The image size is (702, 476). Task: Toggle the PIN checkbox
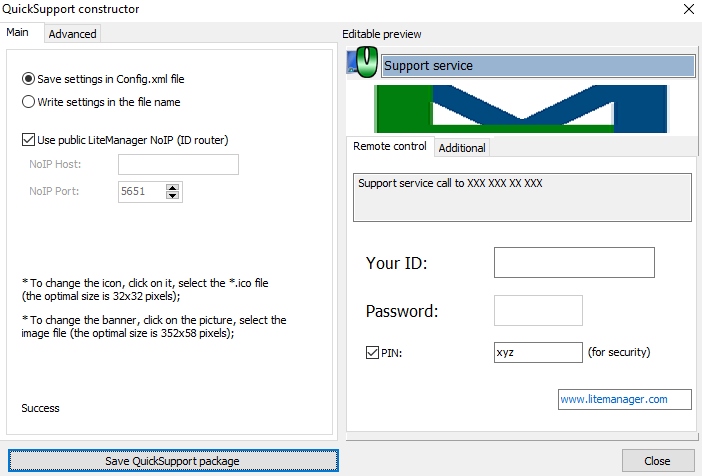pyautogui.click(x=372, y=353)
